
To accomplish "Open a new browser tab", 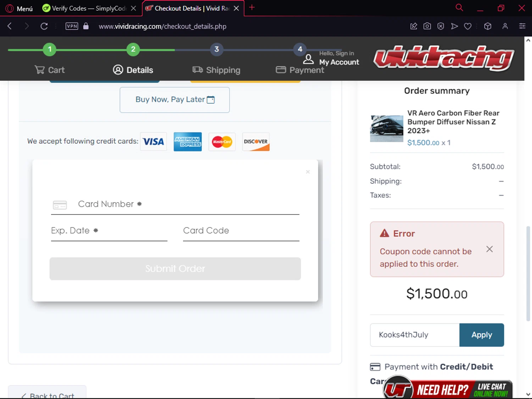I will tap(252, 7).
